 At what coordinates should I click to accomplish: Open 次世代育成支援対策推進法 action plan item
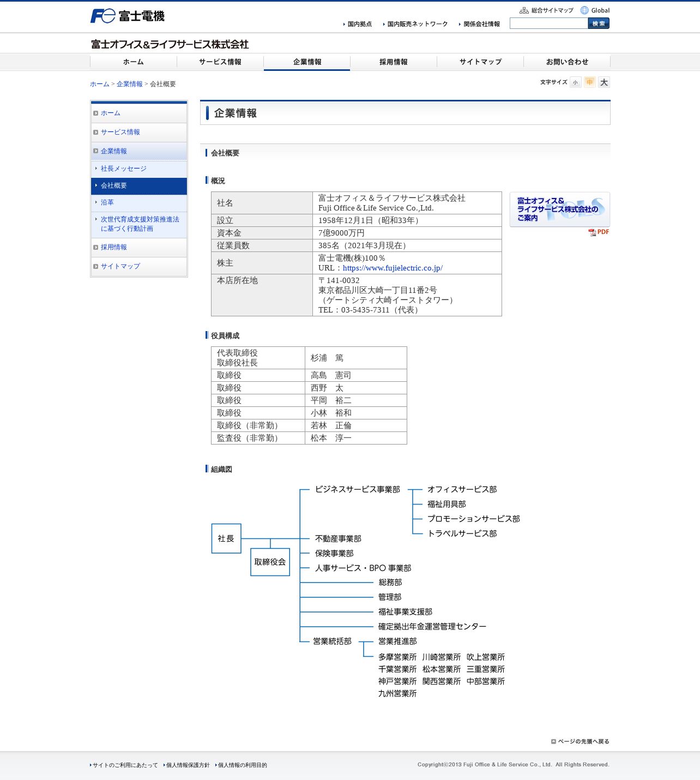pos(139,224)
